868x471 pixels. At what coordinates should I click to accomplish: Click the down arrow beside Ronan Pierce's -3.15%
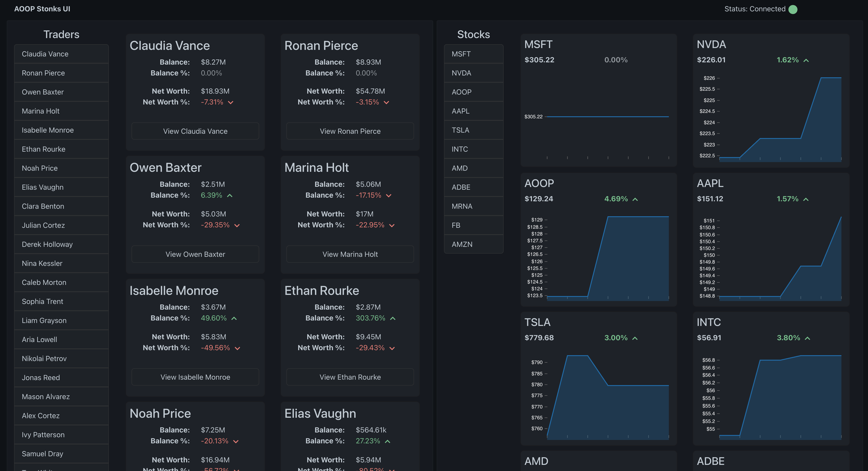[386, 102]
